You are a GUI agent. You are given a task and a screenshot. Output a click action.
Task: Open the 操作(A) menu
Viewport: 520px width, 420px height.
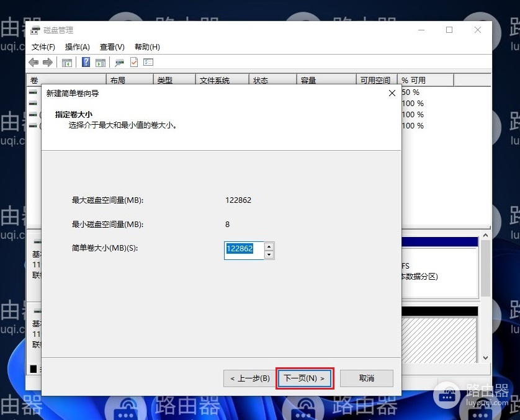(78, 47)
